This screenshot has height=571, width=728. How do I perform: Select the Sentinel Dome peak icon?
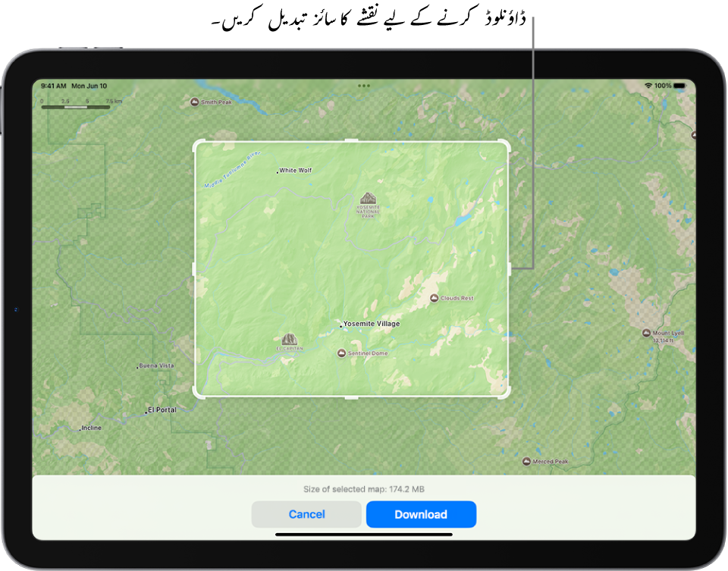coord(342,353)
